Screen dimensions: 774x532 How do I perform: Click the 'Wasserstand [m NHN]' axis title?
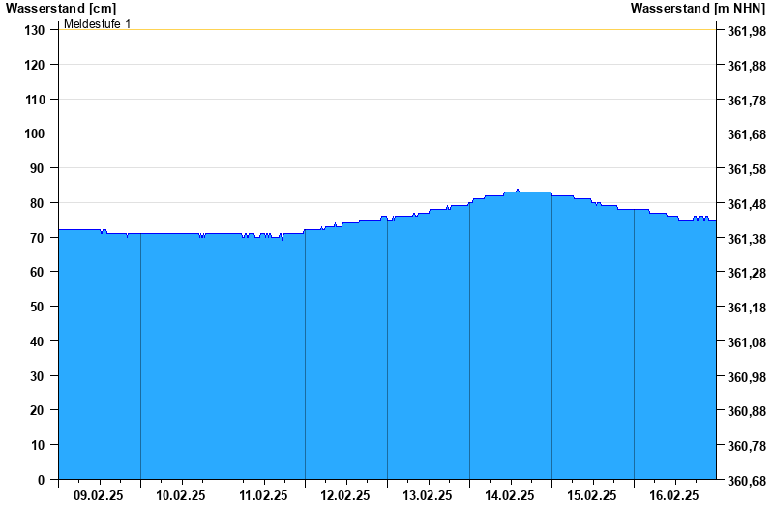697,8
